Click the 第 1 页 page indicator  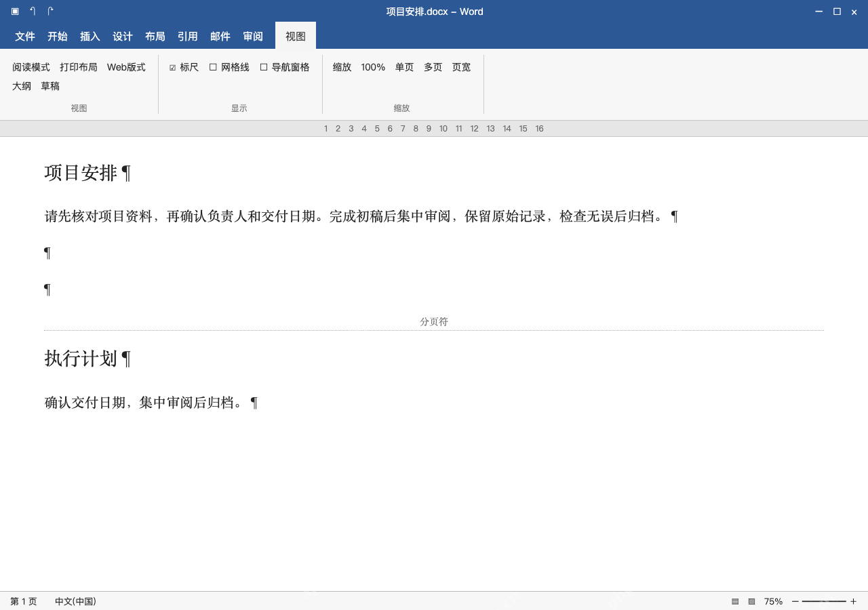[24, 601]
